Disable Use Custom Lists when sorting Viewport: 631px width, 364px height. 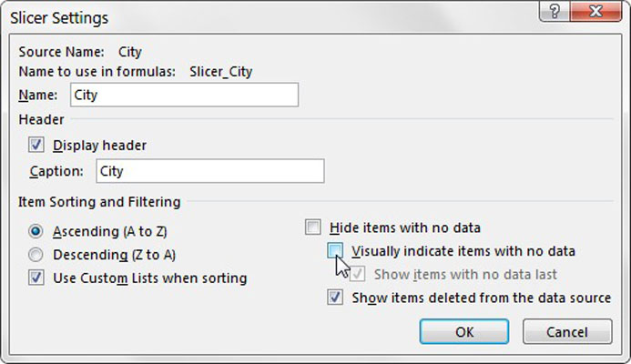36,278
